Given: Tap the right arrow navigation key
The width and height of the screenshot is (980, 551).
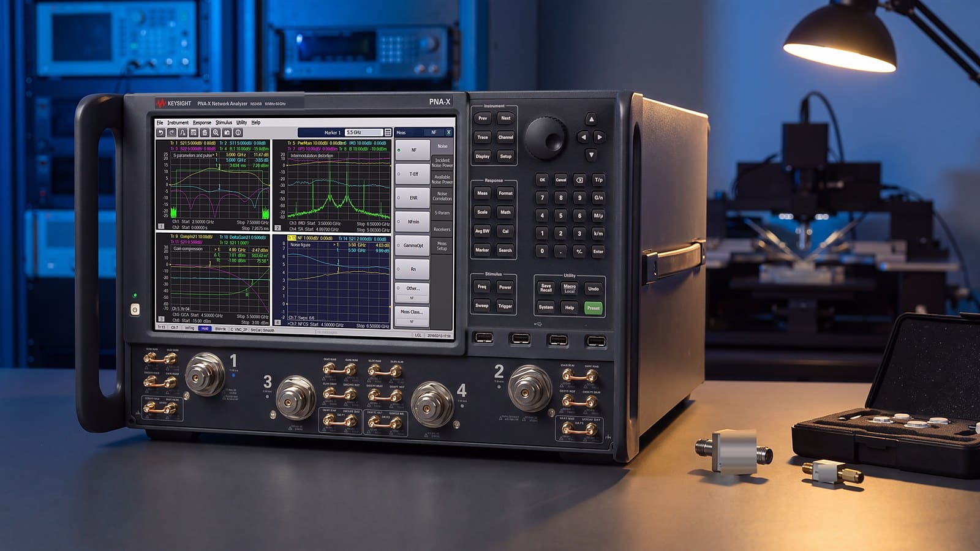Looking at the screenshot, I should (600, 137).
